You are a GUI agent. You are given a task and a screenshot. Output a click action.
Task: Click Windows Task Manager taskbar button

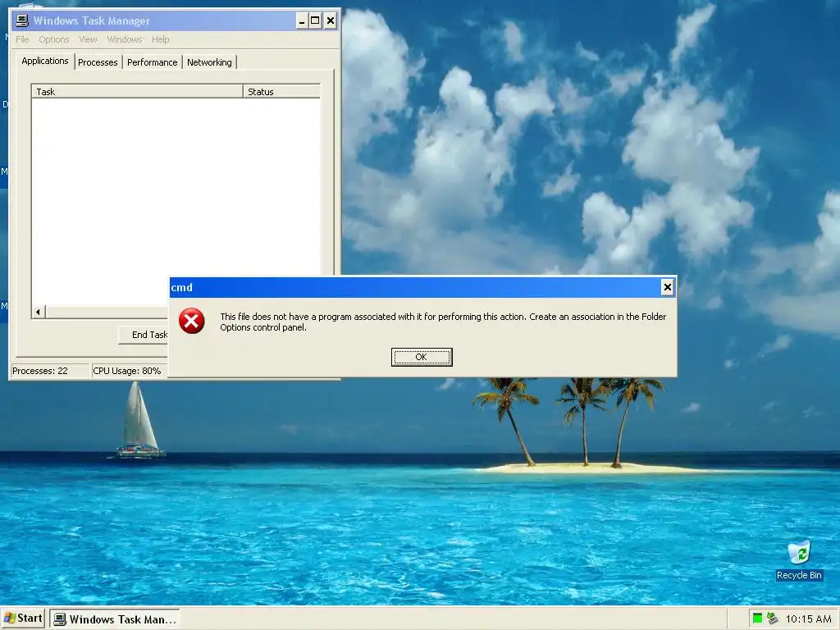pos(115,619)
